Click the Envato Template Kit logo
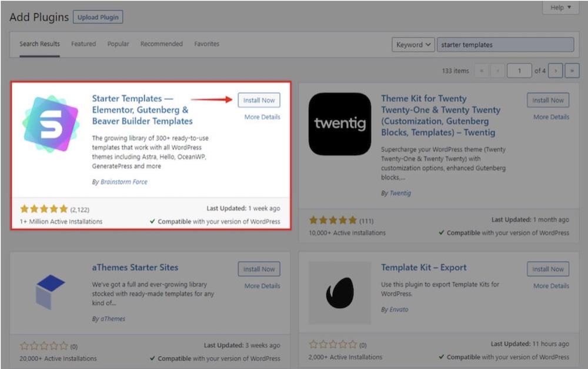 [x=340, y=293]
